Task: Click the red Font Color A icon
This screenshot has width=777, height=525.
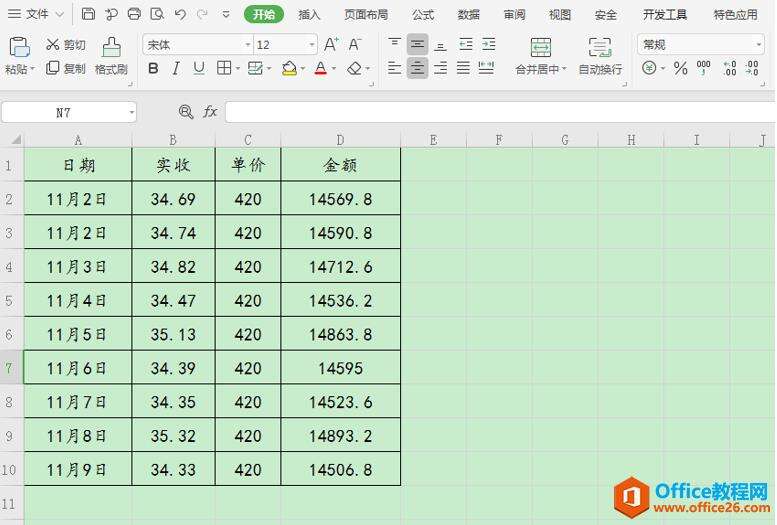Action: [321, 68]
